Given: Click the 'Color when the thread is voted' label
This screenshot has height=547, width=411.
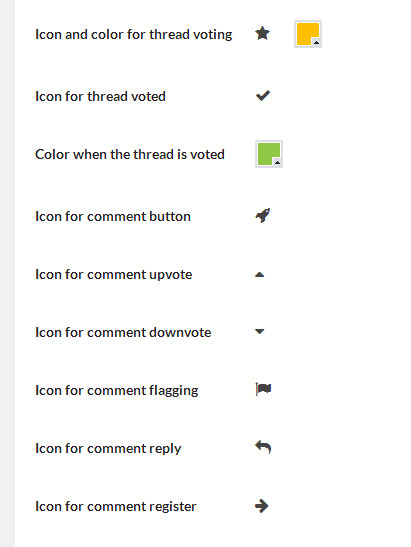Looking at the screenshot, I should [x=130, y=154].
